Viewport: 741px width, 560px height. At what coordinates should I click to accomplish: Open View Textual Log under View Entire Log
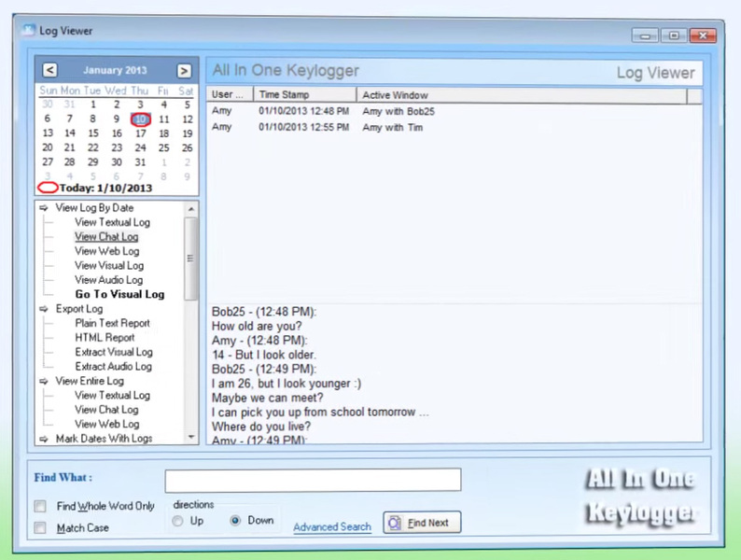point(113,395)
